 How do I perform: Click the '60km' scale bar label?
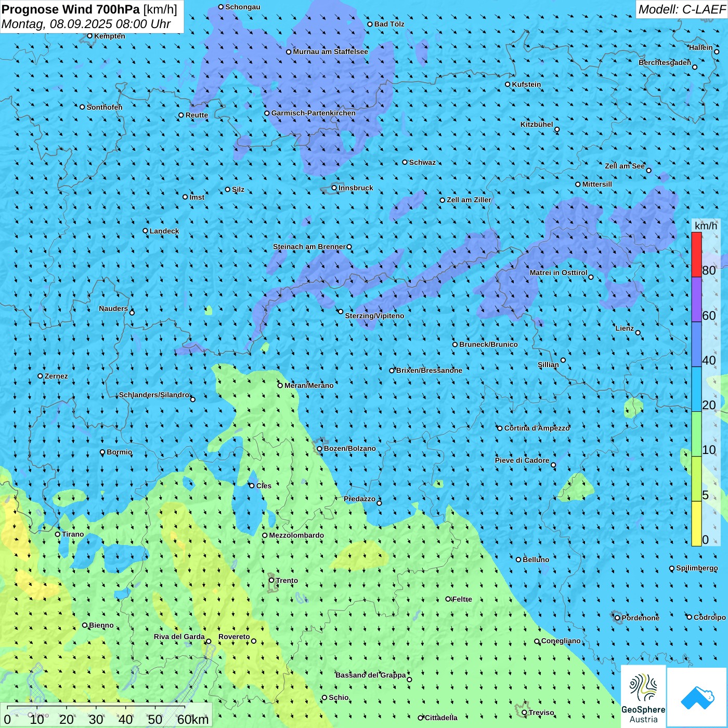point(193,719)
